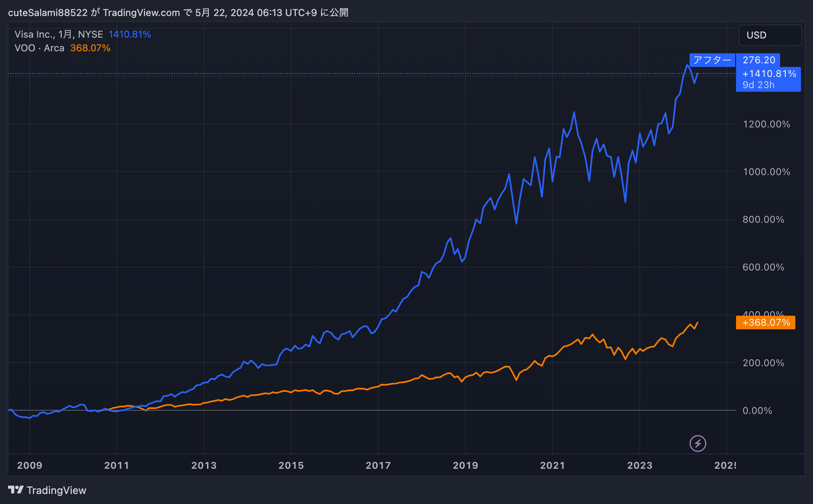Open the USD currency selector

[770, 35]
